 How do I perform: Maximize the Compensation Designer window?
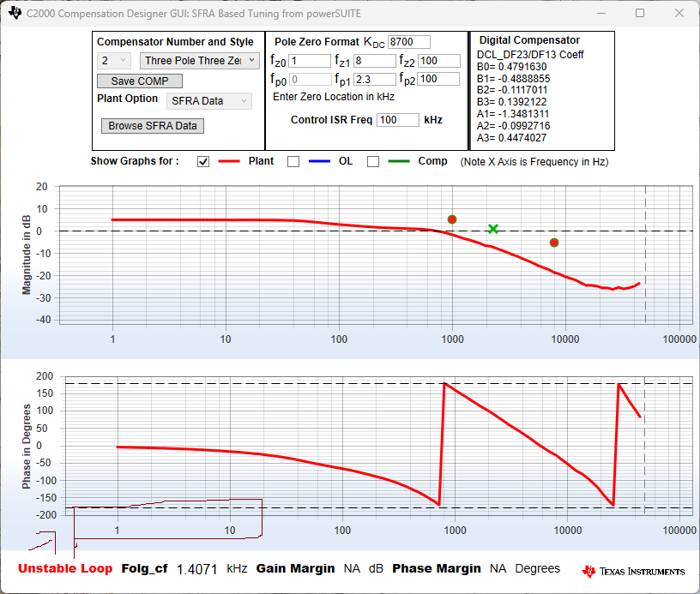pyautogui.click(x=640, y=13)
